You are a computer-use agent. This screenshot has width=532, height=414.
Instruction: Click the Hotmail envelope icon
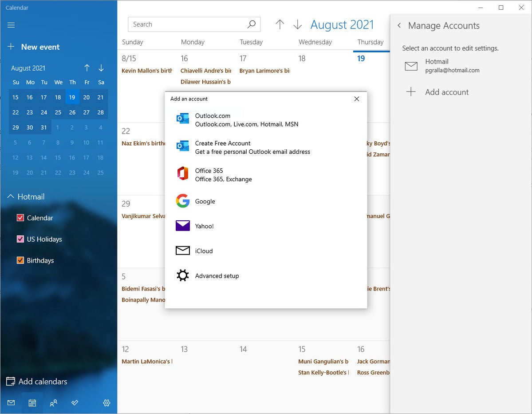click(411, 66)
